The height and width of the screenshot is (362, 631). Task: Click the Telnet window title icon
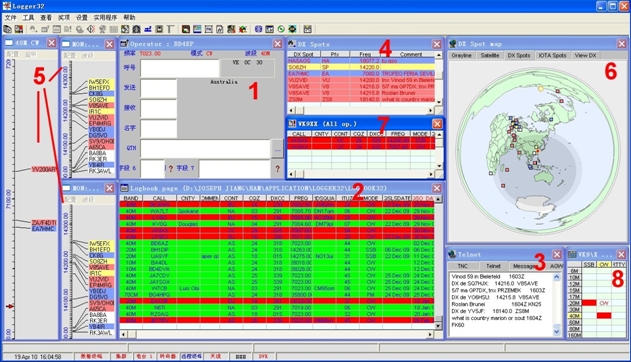[x=452, y=254]
